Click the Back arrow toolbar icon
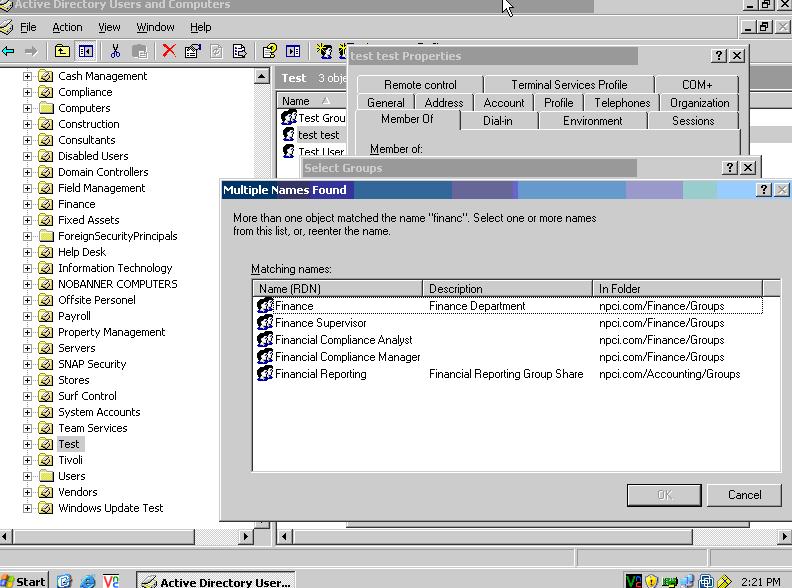Image resolution: width=792 pixels, height=588 pixels. pyautogui.click(x=8, y=52)
